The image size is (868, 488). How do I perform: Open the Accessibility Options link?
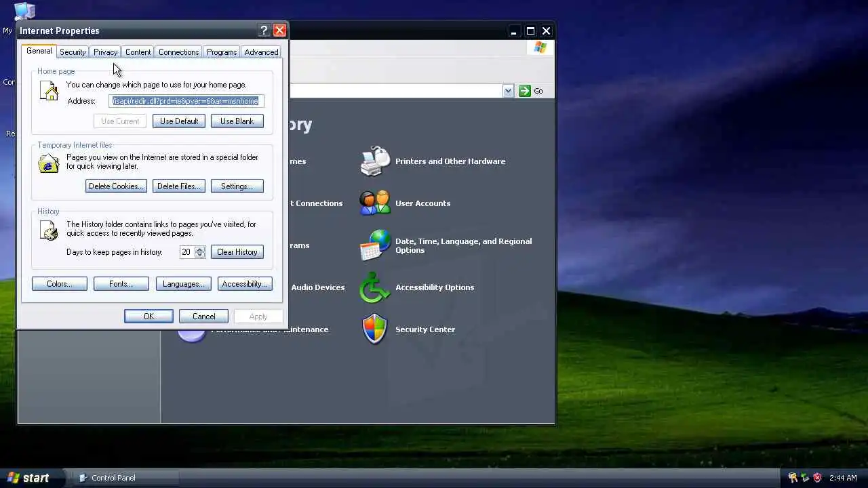(x=435, y=287)
